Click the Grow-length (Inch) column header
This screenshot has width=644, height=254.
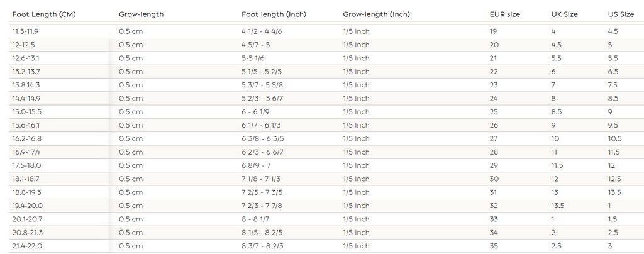[375, 14]
